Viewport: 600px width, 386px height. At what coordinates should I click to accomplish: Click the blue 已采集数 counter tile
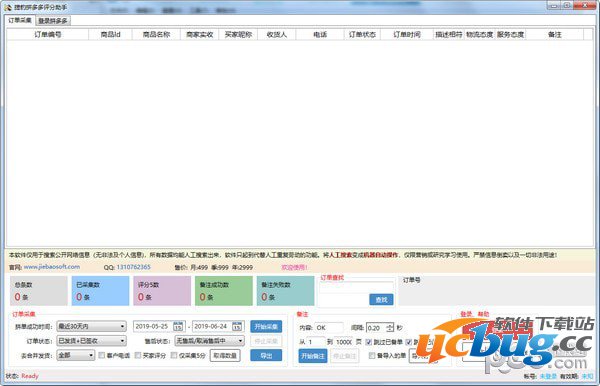point(100,291)
